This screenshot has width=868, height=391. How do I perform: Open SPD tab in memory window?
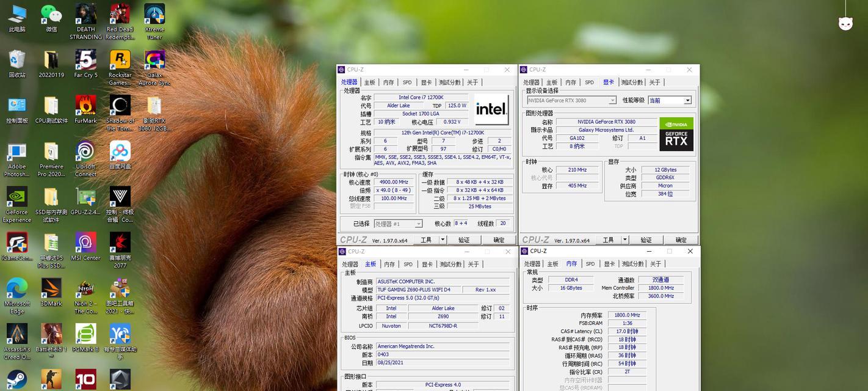(x=590, y=264)
